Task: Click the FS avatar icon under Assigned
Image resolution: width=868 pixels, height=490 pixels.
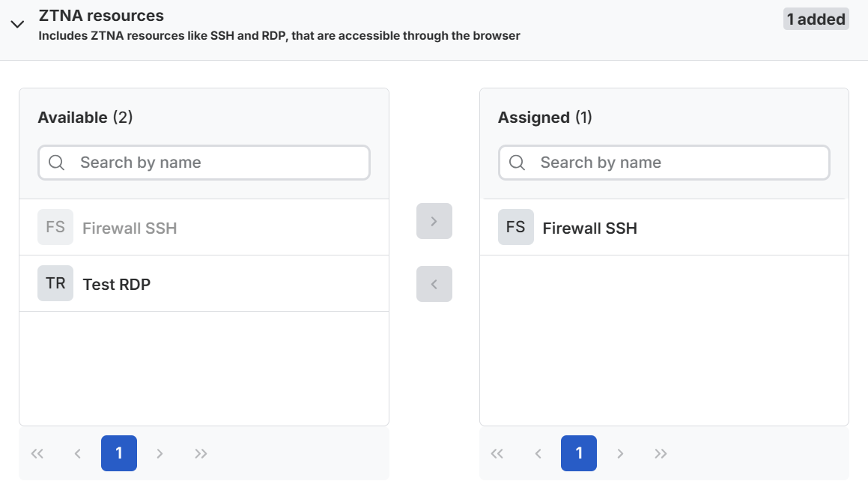Action: (x=515, y=227)
